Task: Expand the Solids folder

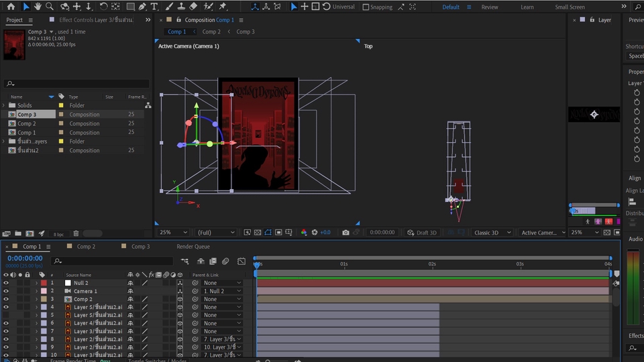Action: (x=4, y=105)
